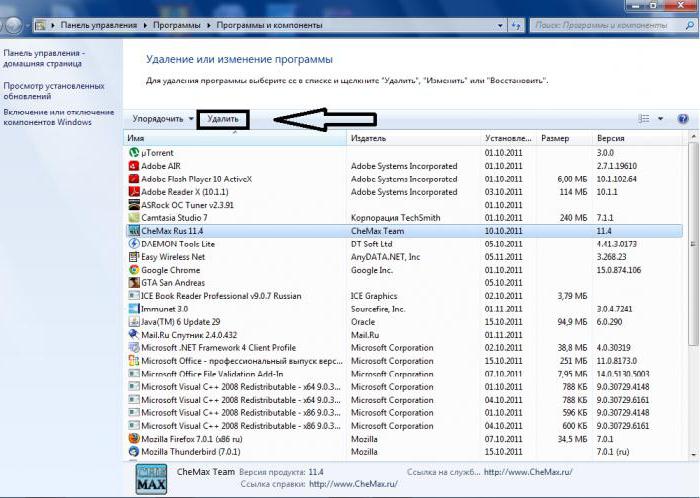The height and width of the screenshot is (498, 700).
Task: Select the µTorrent program icon
Action: [133, 153]
